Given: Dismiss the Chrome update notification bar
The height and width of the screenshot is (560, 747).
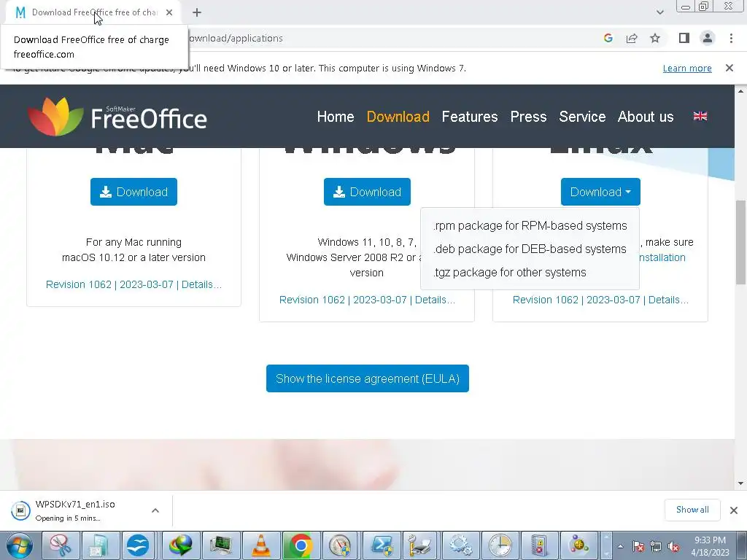Looking at the screenshot, I should (729, 68).
